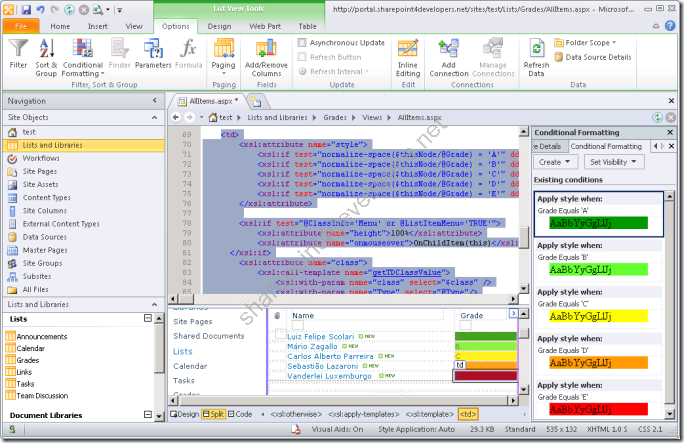
Task: Select the Grade Equals 'C' yellow style
Action: [598, 317]
